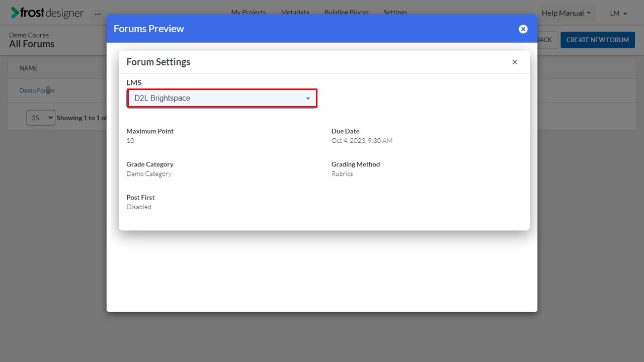Click the Frost Designer logo
This screenshot has height=362, width=644.
47,13
